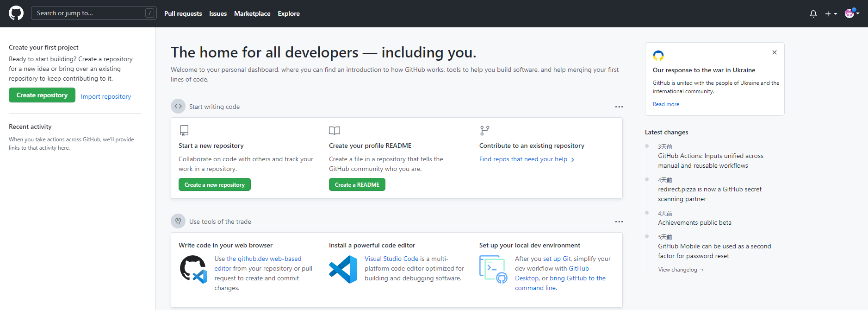Image resolution: width=868 pixels, height=310 pixels.
Task: Click the contribute fork branch icon
Action: pyautogui.click(x=484, y=131)
